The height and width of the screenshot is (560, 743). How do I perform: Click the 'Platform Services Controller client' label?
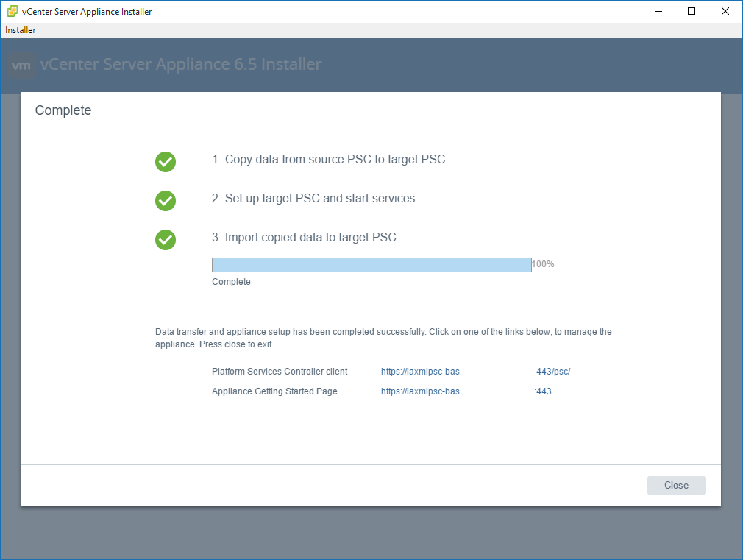pos(280,372)
